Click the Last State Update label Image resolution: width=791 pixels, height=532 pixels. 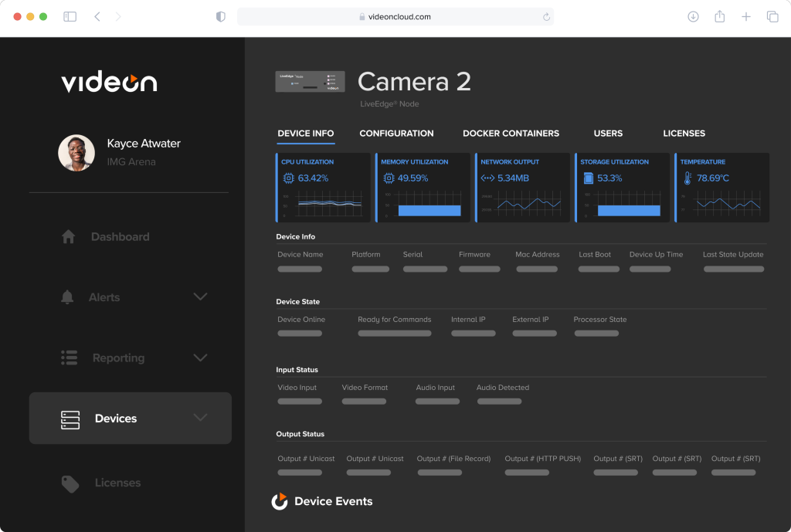[x=733, y=255]
